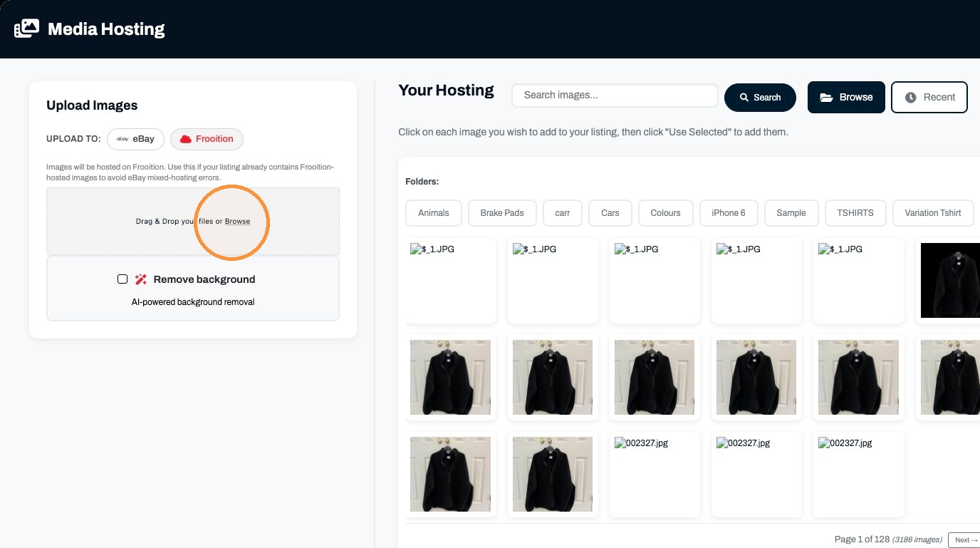Click the small eBay logo icon
980x548 pixels.
[x=123, y=139]
